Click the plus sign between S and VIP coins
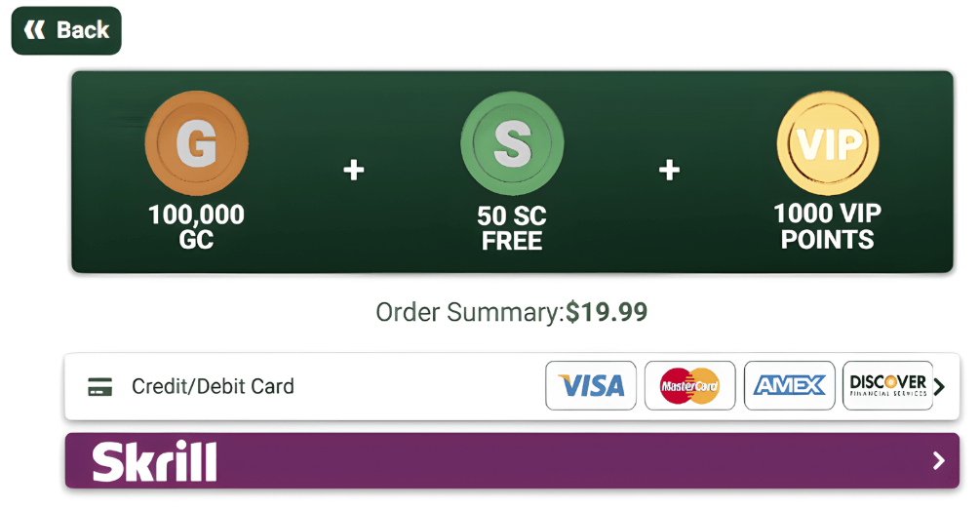The image size is (980, 508). pyautogui.click(x=669, y=171)
